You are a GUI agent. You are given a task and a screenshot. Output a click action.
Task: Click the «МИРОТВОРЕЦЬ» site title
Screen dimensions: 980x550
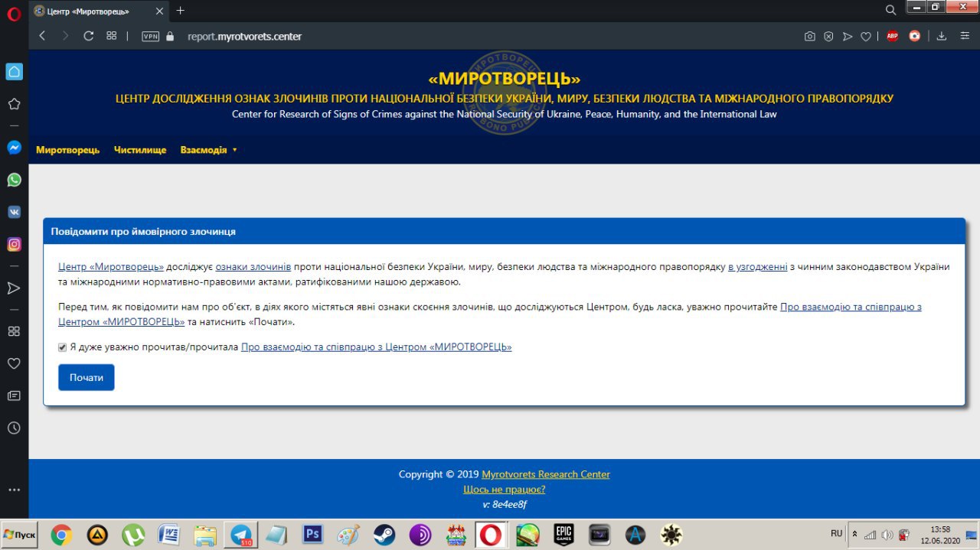coord(505,79)
